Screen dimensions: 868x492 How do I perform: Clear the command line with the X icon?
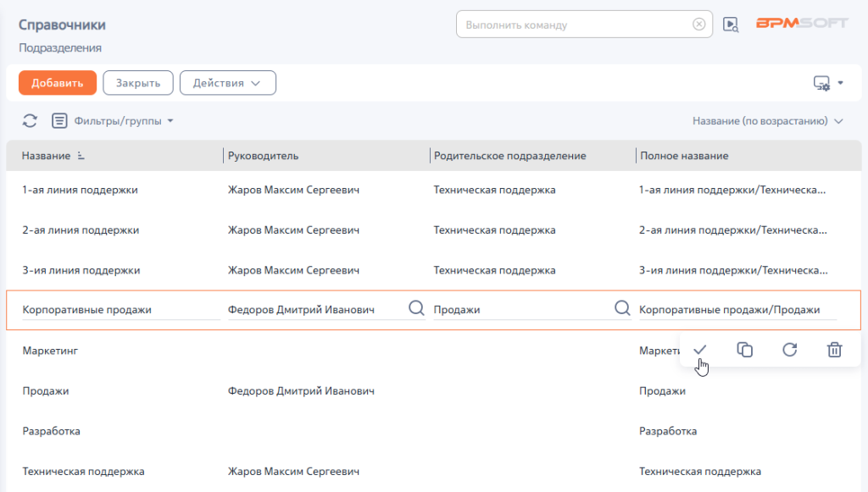point(698,25)
